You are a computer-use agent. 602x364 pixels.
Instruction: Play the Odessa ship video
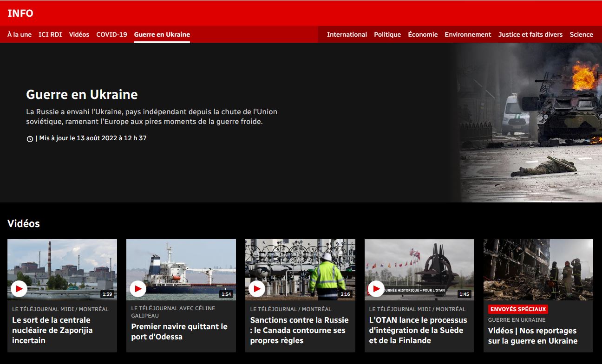point(138,289)
